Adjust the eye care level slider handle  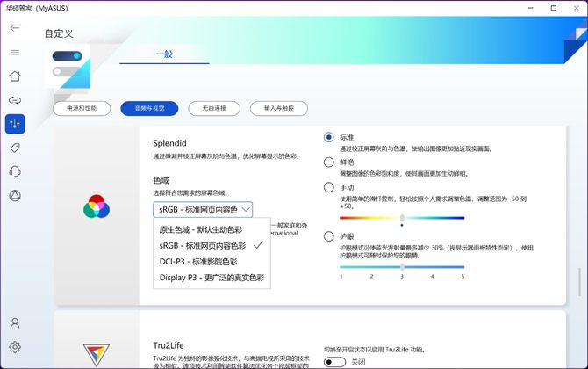tap(402, 267)
